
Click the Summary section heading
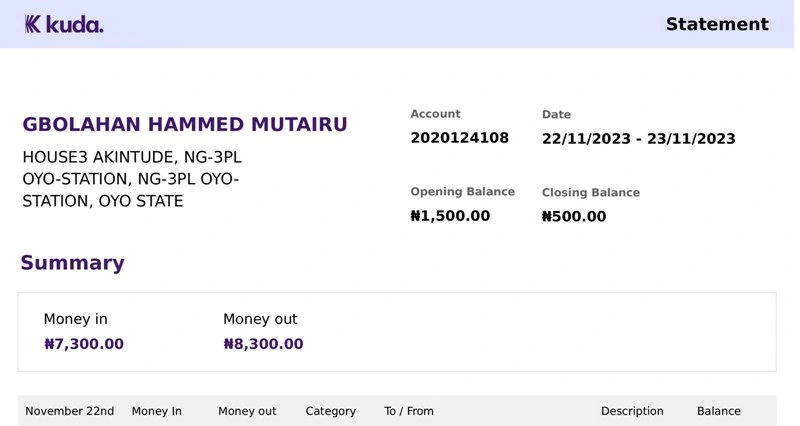point(72,263)
